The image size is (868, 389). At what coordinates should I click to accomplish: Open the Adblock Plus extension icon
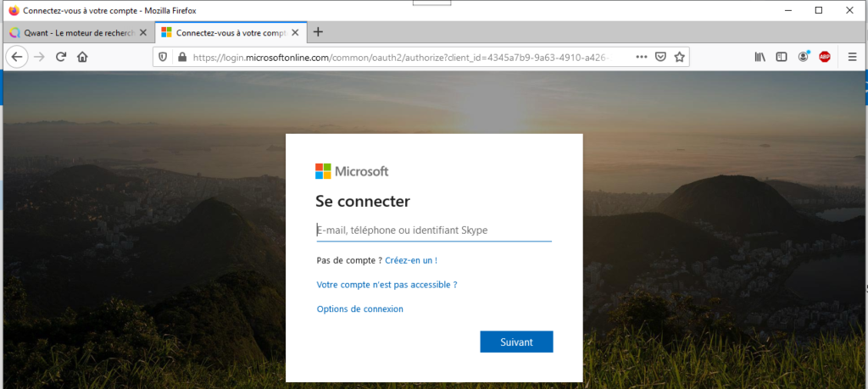point(825,57)
